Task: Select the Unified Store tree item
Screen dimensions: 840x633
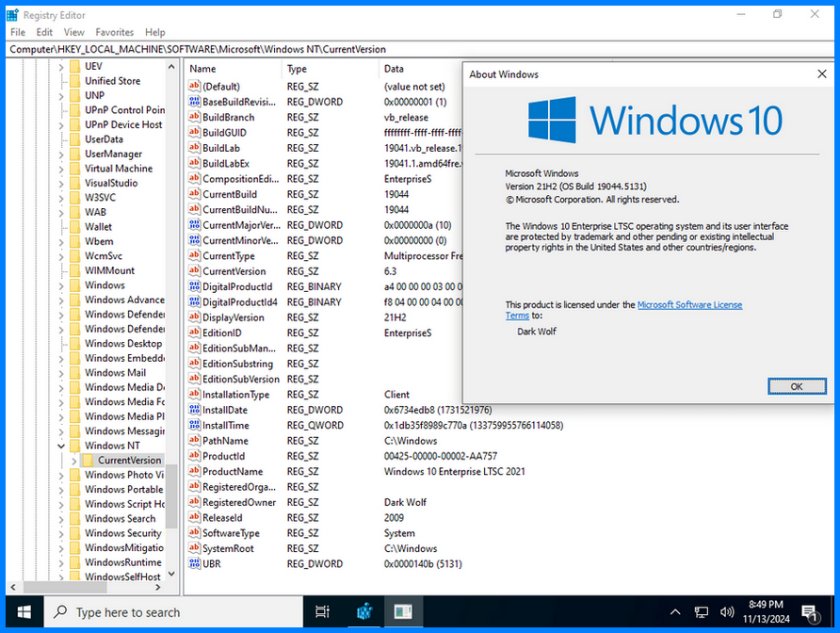Action: click(x=112, y=81)
